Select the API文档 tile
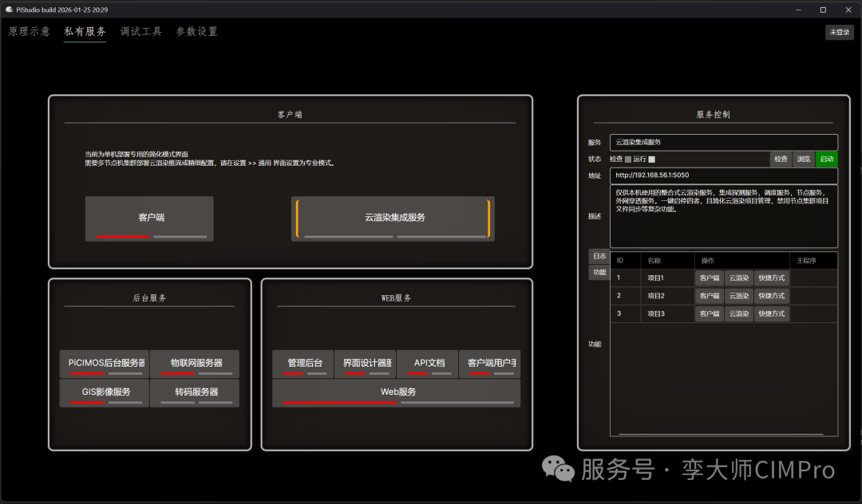 [x=428, y=364]
